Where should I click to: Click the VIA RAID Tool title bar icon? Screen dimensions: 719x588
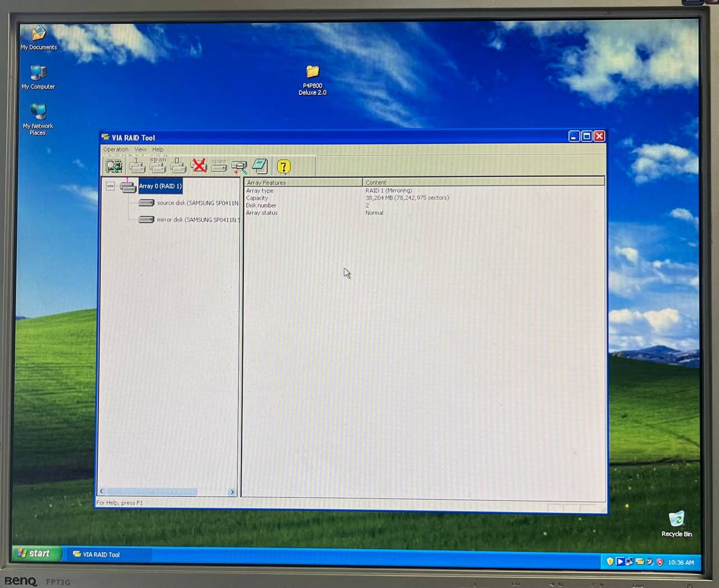[105, 137]
